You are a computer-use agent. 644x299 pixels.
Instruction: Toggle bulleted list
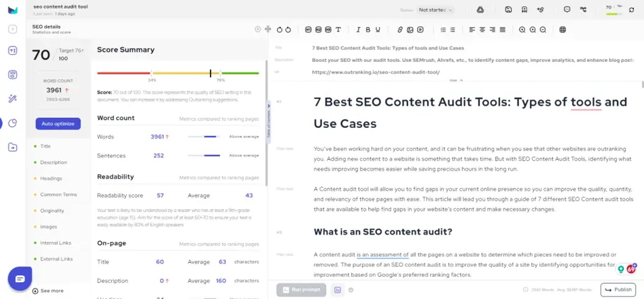(x=452, y=29)
